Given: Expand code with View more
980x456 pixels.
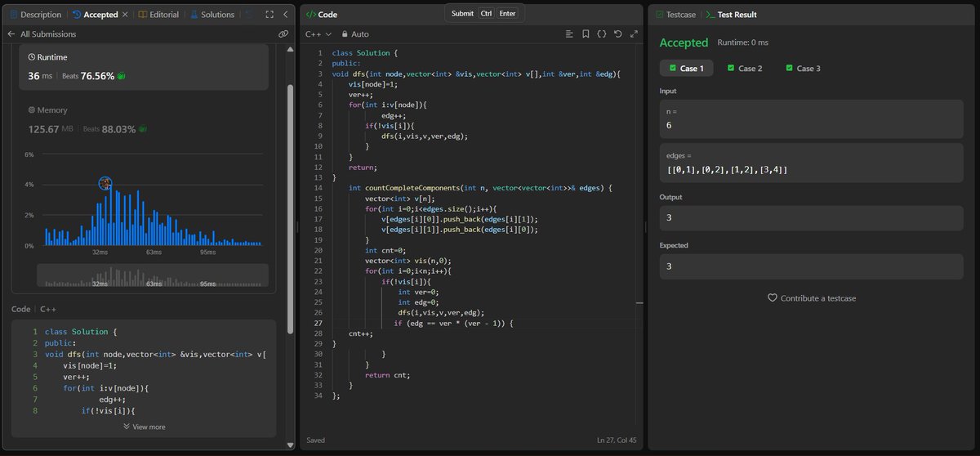Looking at the screenshot, I should (x=144, y=427).
